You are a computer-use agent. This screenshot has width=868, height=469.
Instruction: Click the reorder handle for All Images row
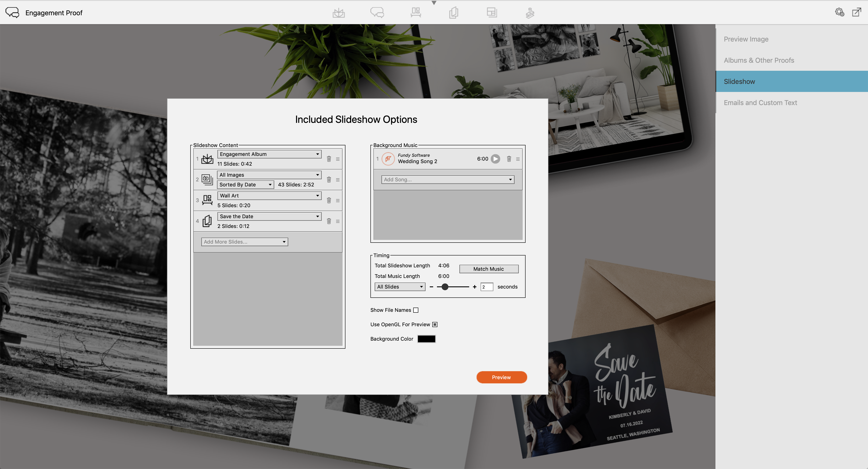[338, 180]
